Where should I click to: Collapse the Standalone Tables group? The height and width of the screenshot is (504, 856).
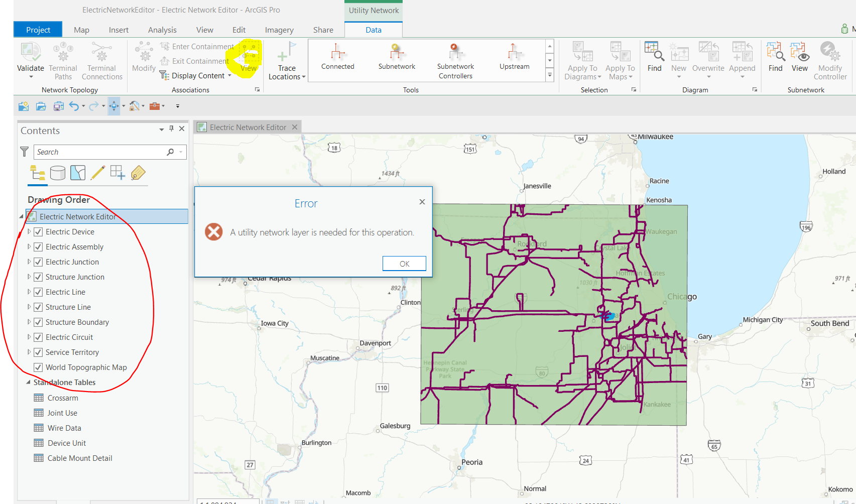[x=28, y=382]
